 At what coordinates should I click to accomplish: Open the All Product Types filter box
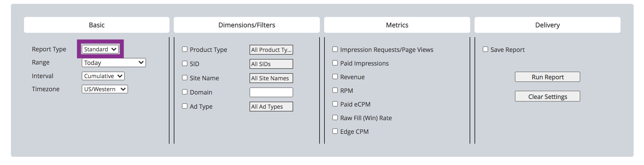click(x=271, y=50)
